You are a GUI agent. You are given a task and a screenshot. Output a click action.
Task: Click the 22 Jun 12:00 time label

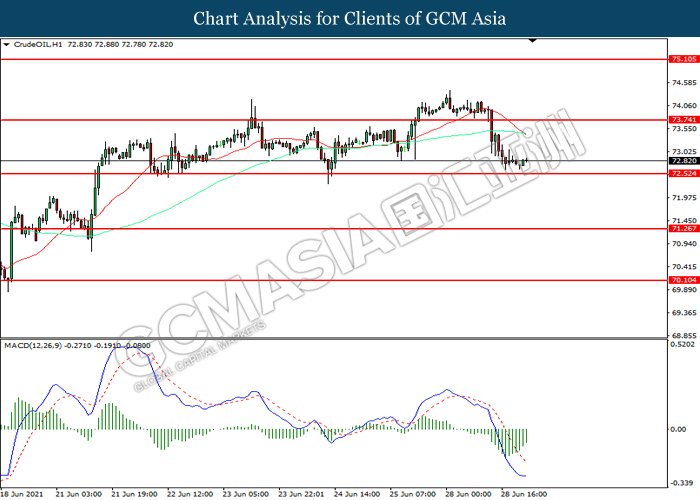tap(190, 494)
